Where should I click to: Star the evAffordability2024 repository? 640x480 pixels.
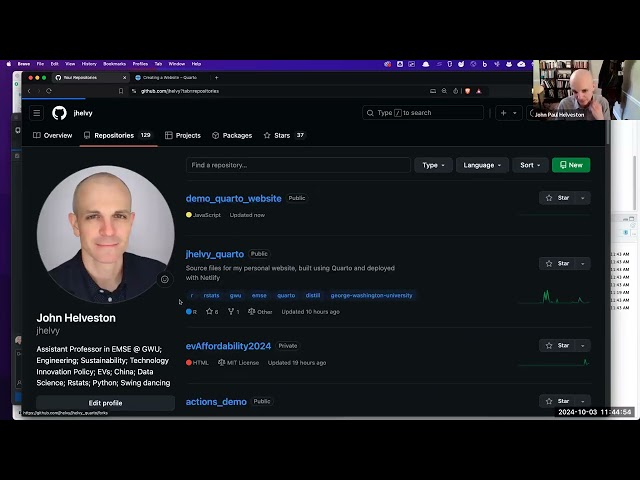(x=557, y=346)
